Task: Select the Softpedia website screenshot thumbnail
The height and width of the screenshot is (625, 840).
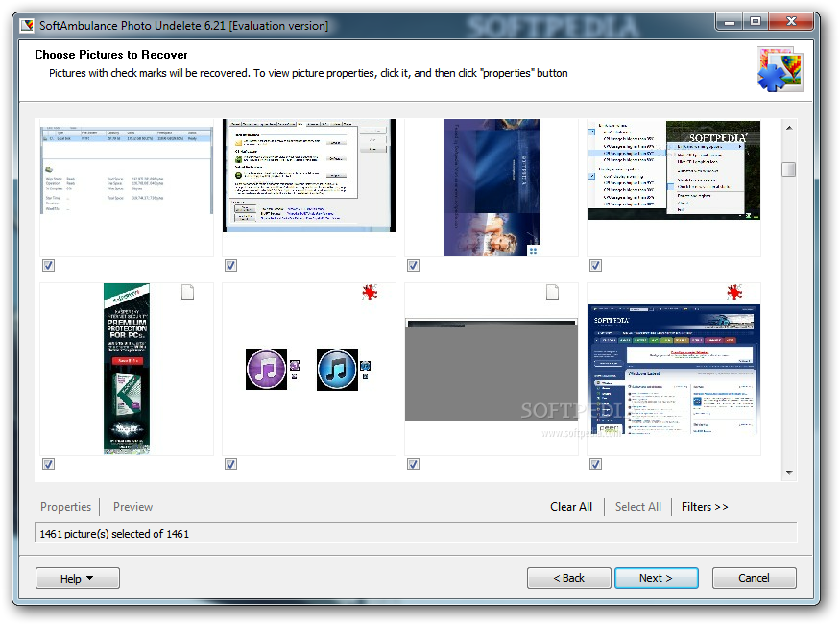Action: 674,370
